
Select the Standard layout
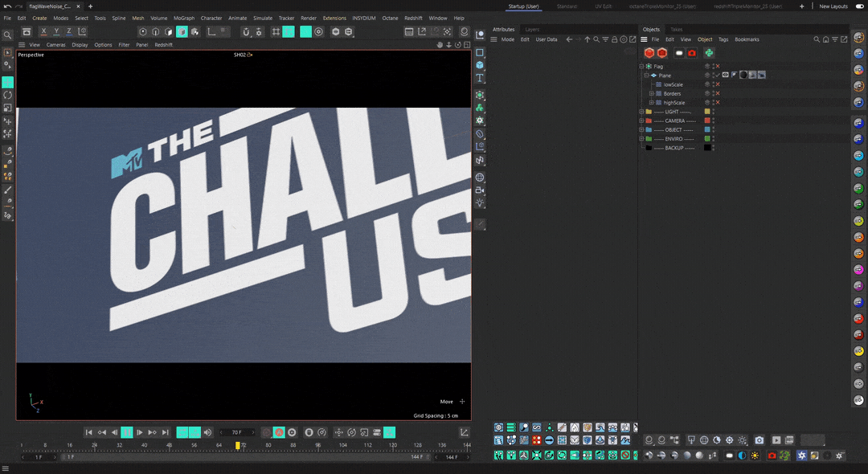tap(567, 6)
